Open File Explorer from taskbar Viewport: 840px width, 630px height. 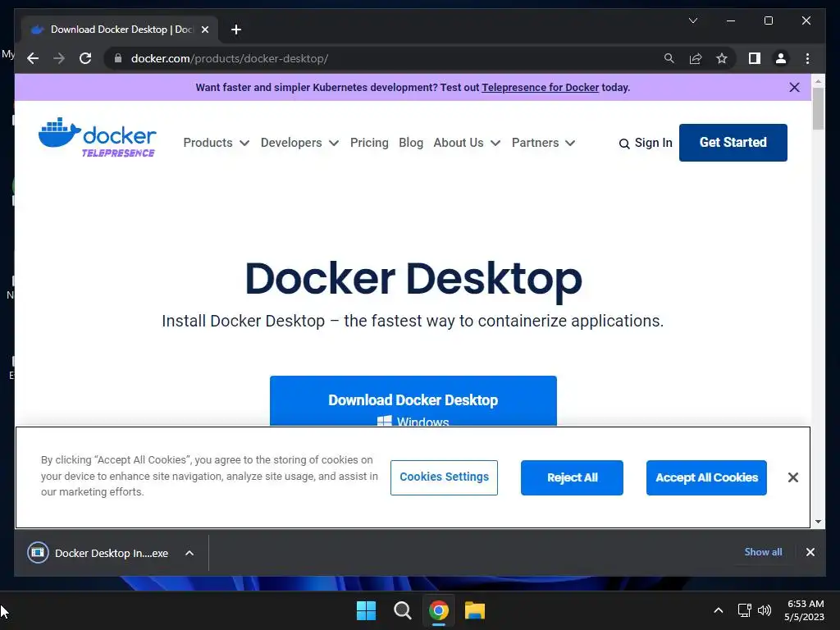(x=475, y=610)
